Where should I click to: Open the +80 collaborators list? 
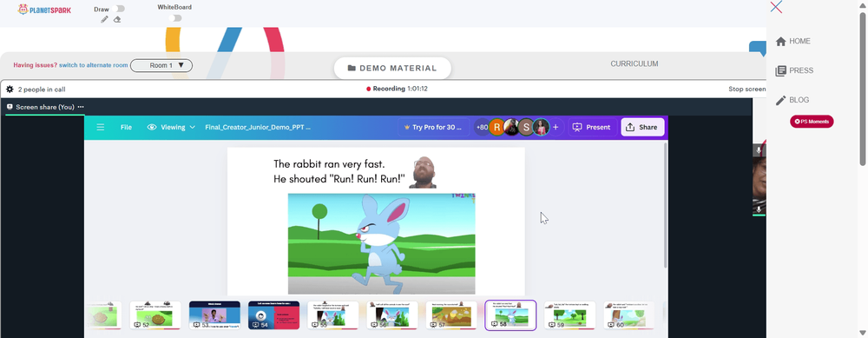(482, 127)
